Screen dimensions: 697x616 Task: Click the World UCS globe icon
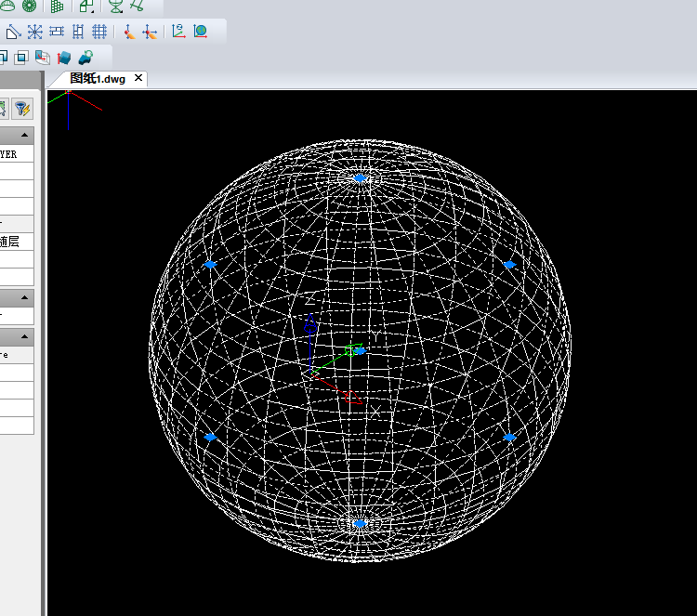point(201,31)
